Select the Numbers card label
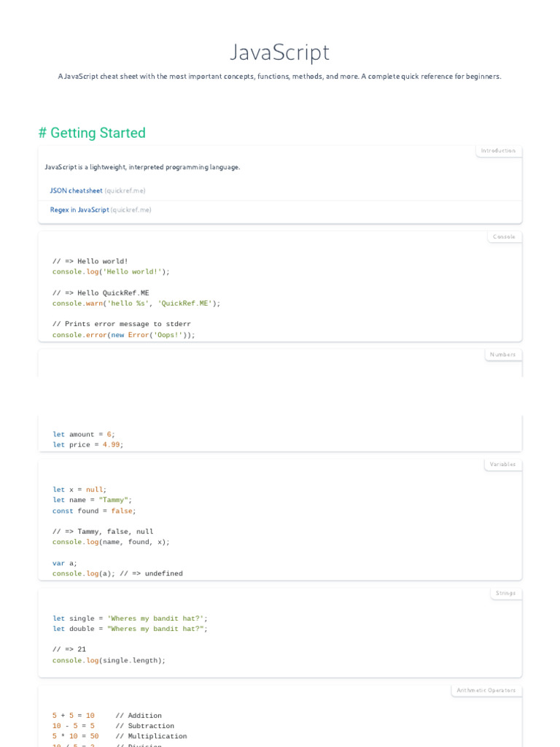Viewport: 560px width, 747px height. tap(502, 355)
